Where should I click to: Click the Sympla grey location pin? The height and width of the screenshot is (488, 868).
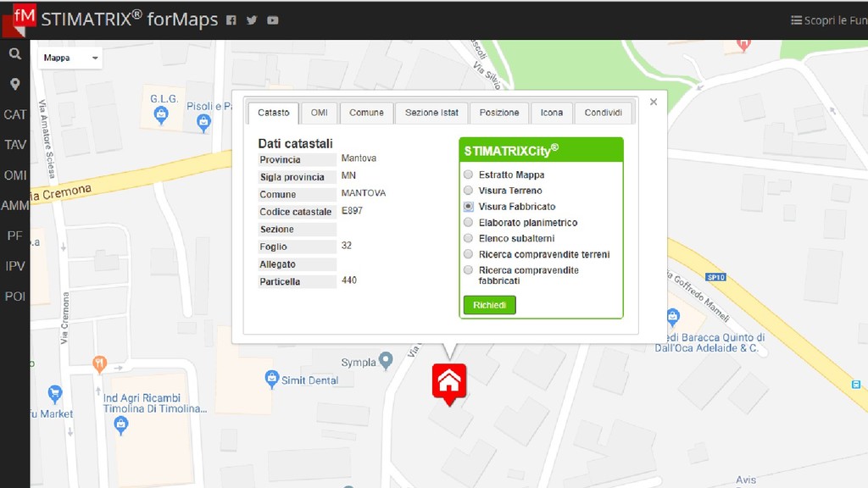click(386, 361)
